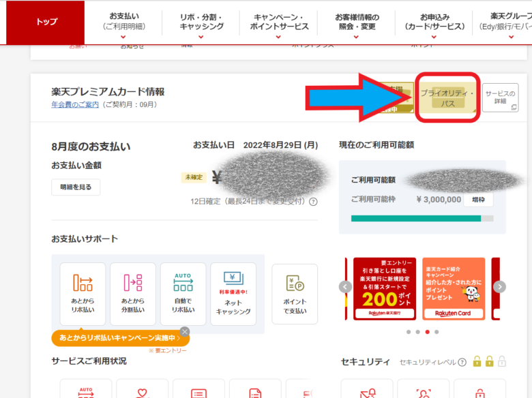Open the リボ・分割・キャッシング menu
Viewport: 532px width, 398px height.
pos(201,22)
